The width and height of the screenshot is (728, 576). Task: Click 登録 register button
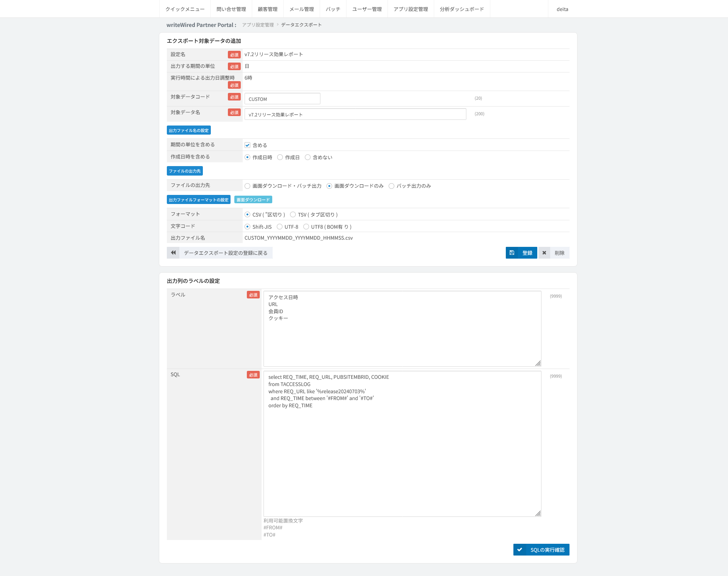coord(521,253)
